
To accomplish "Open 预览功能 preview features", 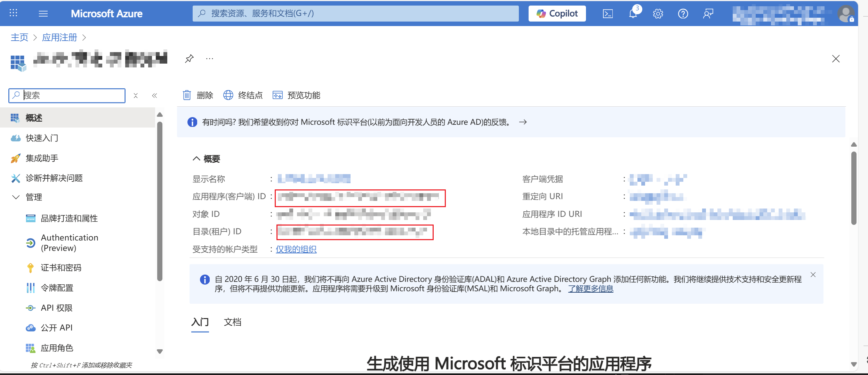I will point(296,95).
